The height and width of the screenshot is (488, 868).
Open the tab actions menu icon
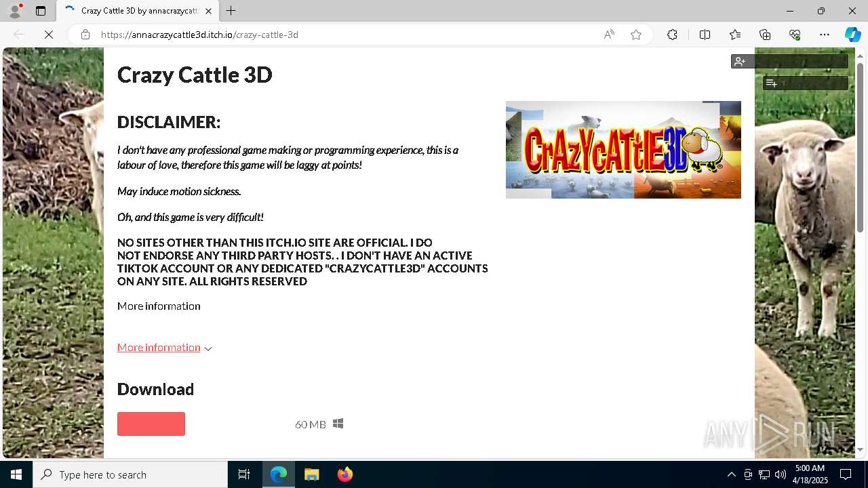41,11
